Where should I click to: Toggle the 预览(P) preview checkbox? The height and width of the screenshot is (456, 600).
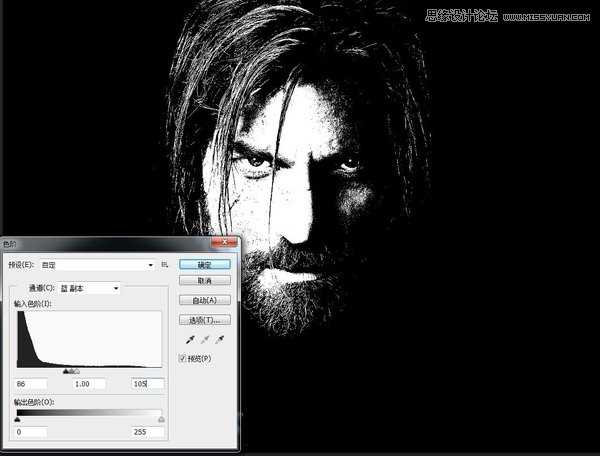coord(183,358)
